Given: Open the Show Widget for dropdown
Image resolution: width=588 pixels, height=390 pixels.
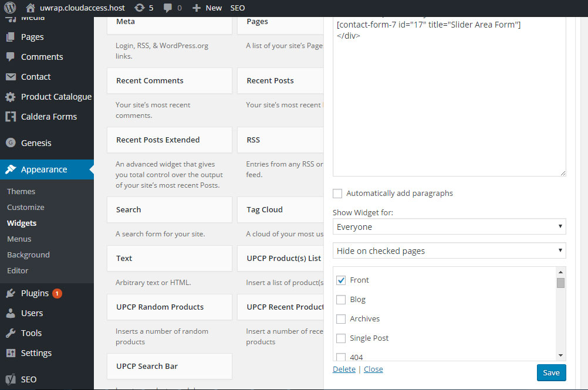Looking at the screenshot, I should 449,226.
